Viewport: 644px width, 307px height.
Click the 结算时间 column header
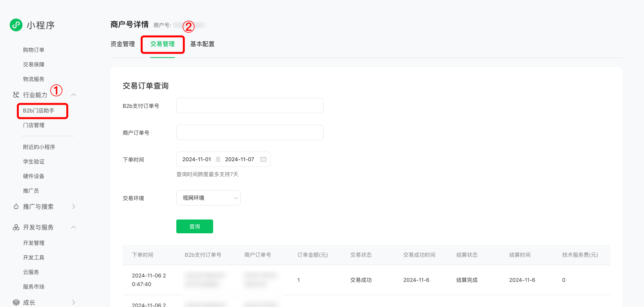[x=520, y=255]
